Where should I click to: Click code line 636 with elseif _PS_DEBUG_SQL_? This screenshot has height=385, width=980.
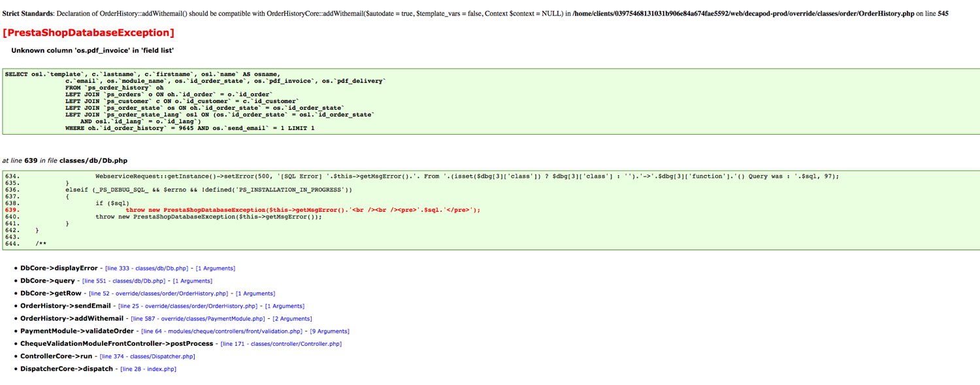(208, 190)
